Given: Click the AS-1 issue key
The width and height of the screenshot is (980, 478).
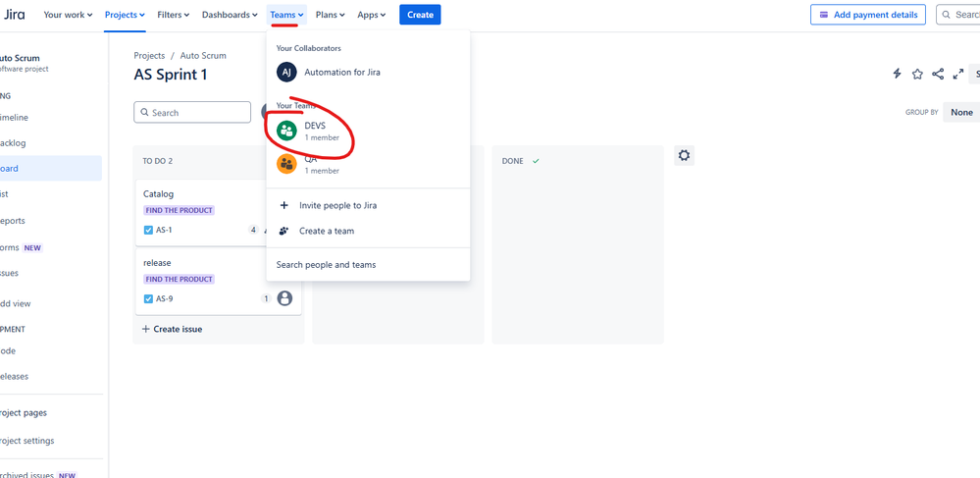Looking at the screenshot, I should [x=165, y=230].
